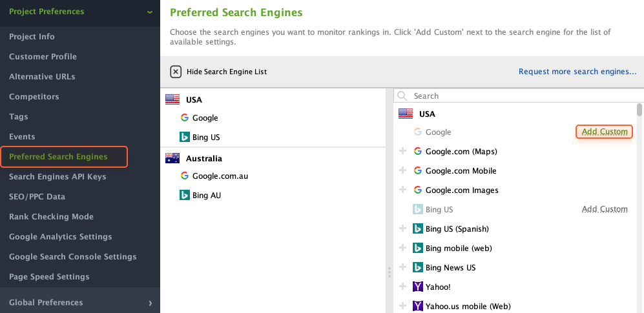
Task: Click Google logo beside Google.com (Maps)
Action: click(x=418, y=152)
